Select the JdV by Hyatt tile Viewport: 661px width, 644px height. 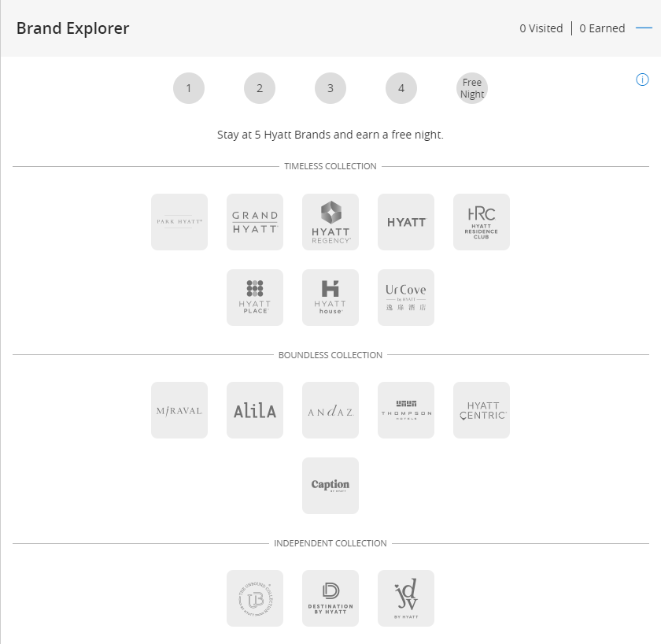point(406,598)
